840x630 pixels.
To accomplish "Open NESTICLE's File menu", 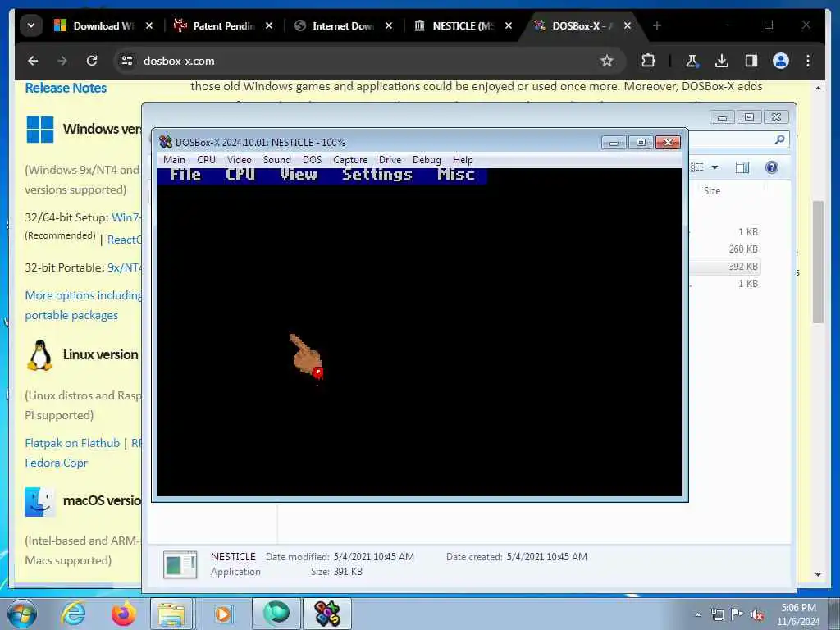I will click(x=185, y=175).
